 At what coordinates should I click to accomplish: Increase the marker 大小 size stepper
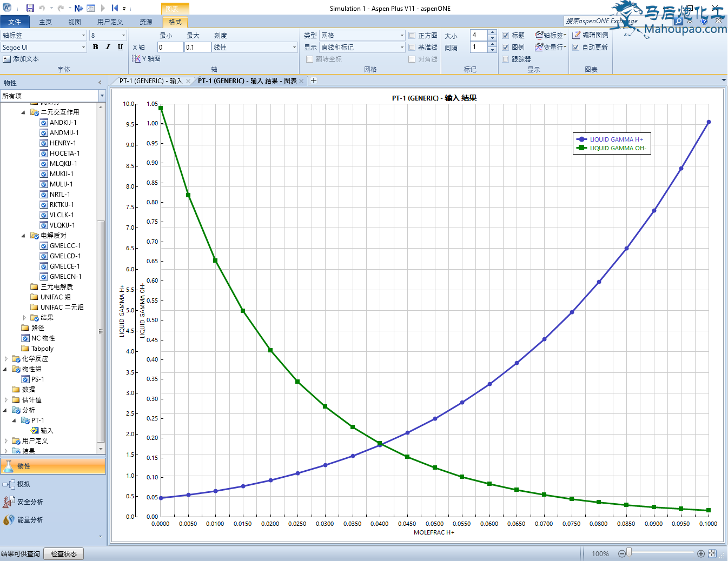pyautogui.click(x=492, y=32)
